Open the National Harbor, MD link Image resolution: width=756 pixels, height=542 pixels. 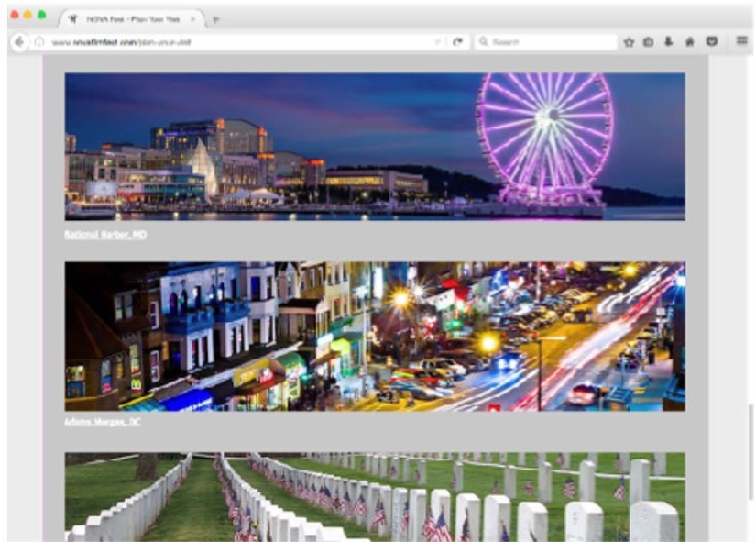point(104,235)
